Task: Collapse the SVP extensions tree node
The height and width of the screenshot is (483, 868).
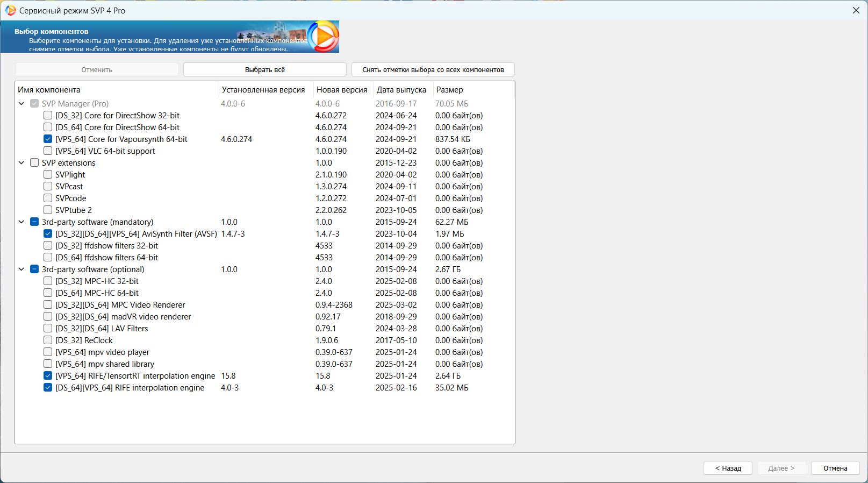Action: (x=21, y=162)
